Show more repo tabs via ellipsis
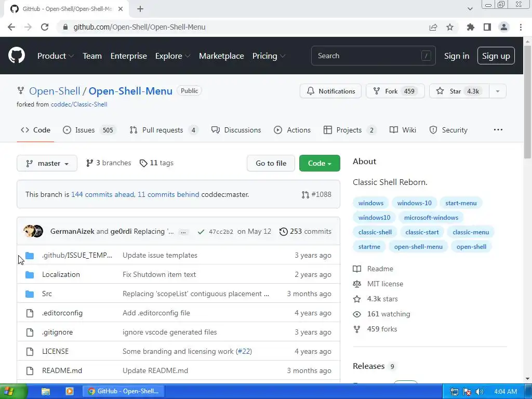Image resolution: width=532 pixels, height=399 pixels. click(x=498, y=129)
